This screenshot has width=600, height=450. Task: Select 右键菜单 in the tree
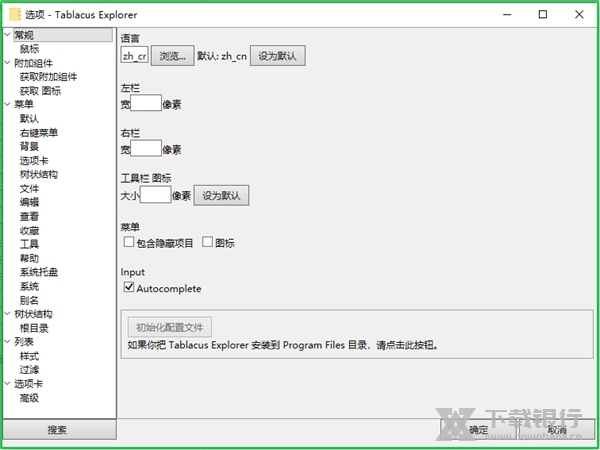point(39,133)
